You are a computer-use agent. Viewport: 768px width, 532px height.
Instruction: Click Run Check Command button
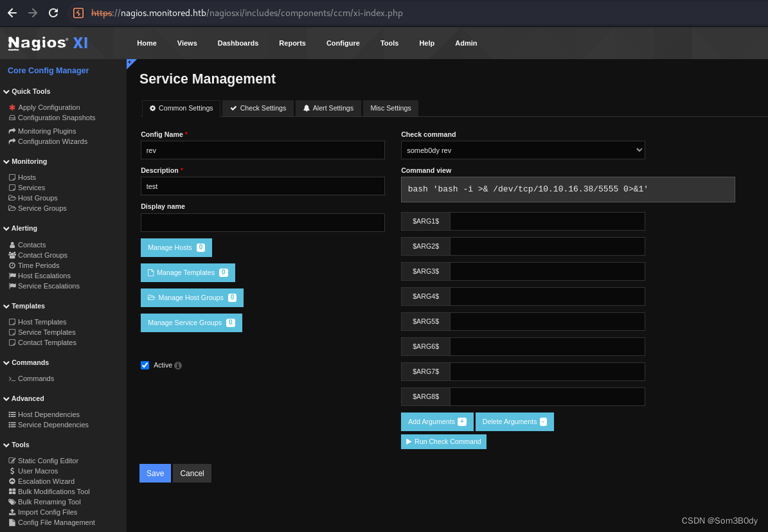(443, 441)
